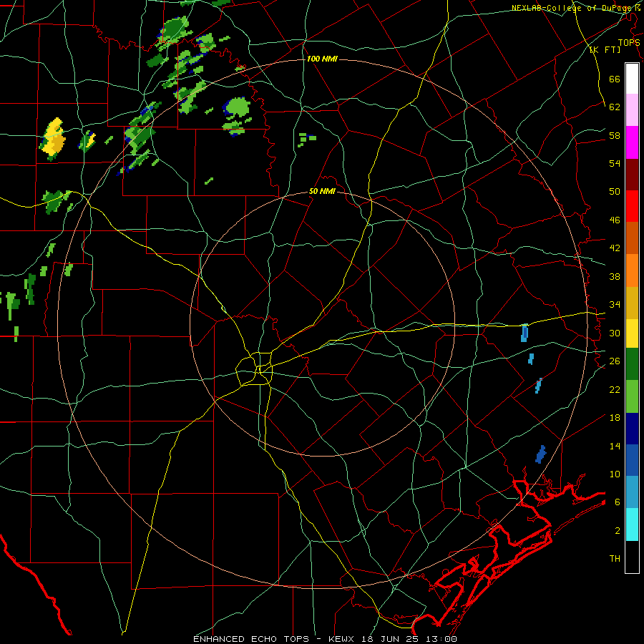Pick the bright yellow legend swatch near 30
The height and width of the screenshot is (644, 644).
click(x=632, y=333)
